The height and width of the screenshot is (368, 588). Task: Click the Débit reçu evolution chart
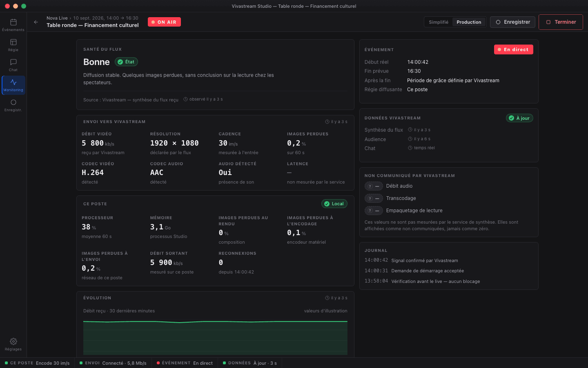(x=215, y=337)
